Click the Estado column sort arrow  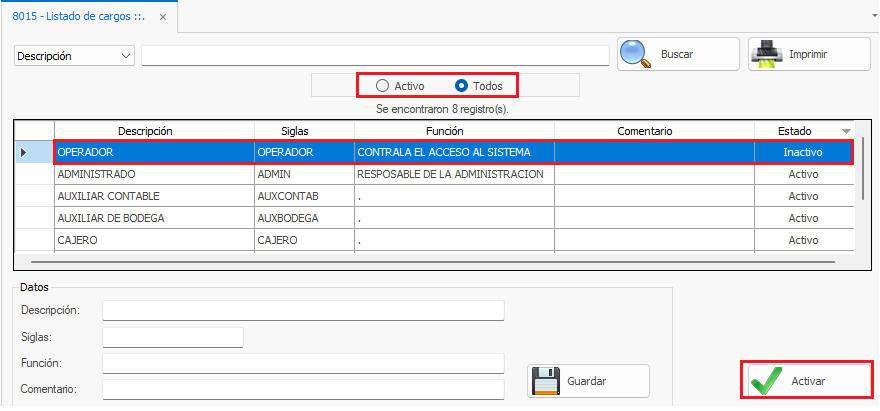point(846,131)
